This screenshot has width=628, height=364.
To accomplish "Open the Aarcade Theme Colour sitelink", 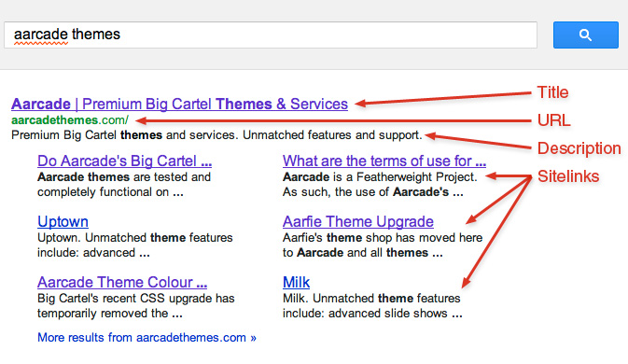I will click(122, 282).
